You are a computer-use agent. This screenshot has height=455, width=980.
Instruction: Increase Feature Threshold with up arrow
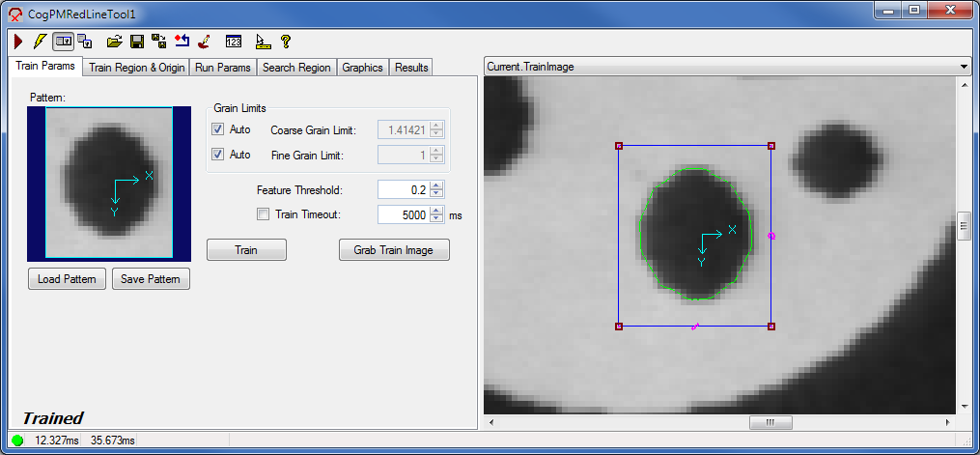(x=436, y=185)
